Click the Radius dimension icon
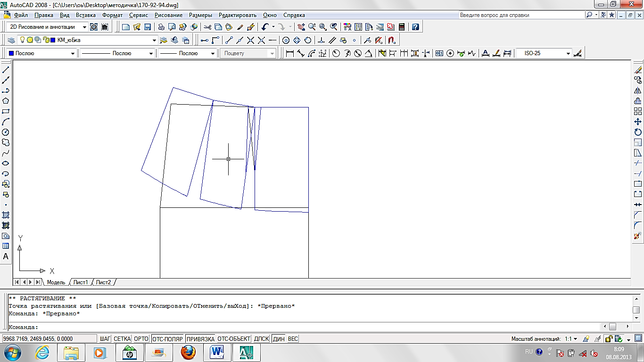644x362 pixels. click(x=336, y=53)
